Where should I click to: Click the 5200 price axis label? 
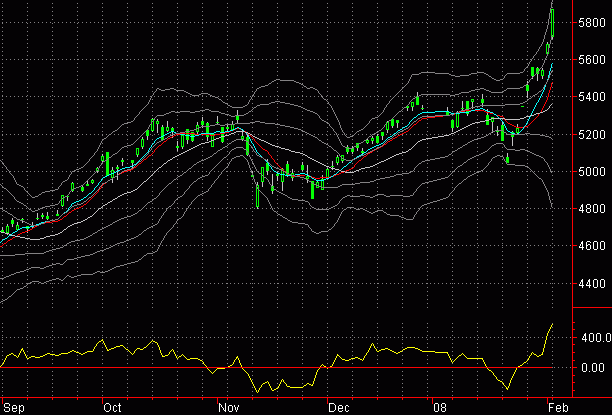click(592, 135)
